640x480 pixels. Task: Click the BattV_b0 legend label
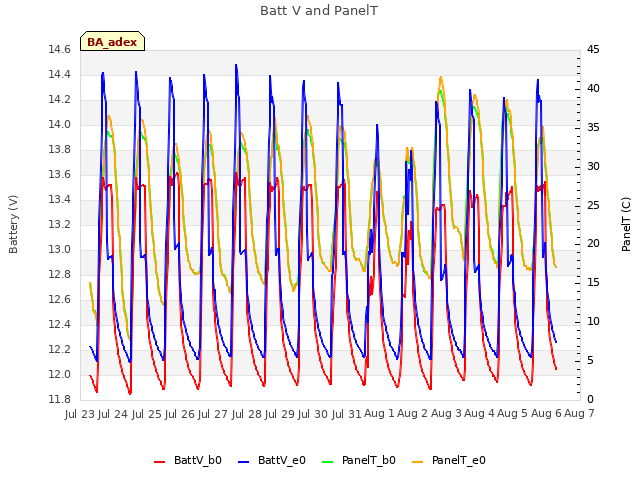[x=198, y=460]
